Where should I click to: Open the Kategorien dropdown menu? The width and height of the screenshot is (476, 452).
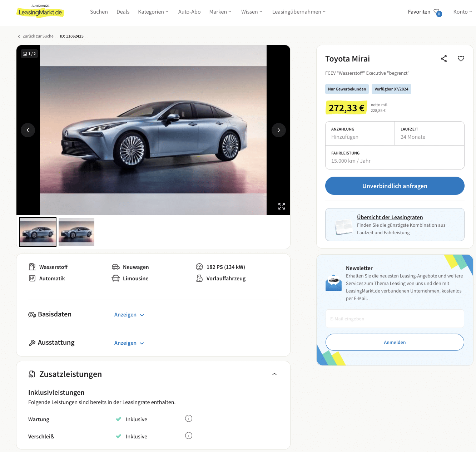point(153,12)
